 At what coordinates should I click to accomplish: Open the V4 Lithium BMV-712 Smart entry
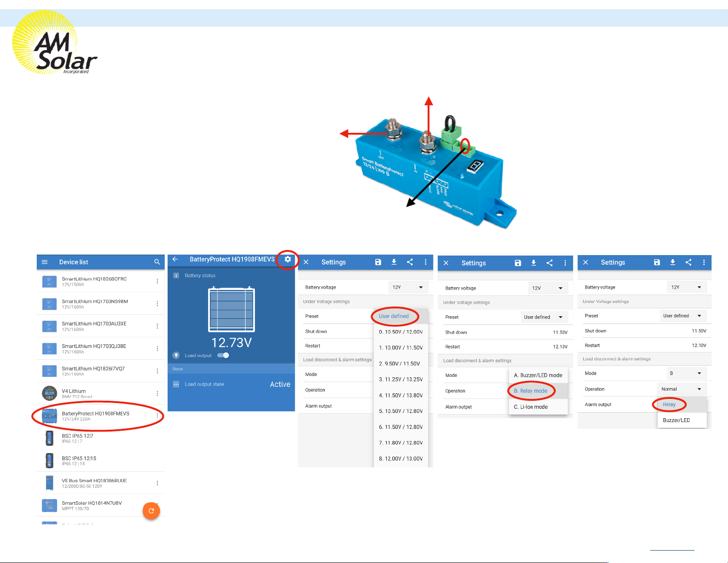click(x=101, y=393)
